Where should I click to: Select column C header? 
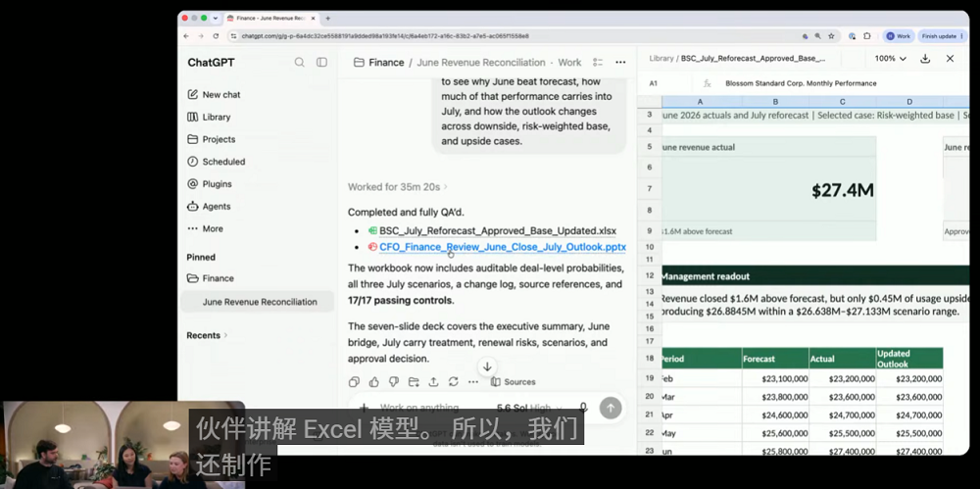tap(842, 102)
